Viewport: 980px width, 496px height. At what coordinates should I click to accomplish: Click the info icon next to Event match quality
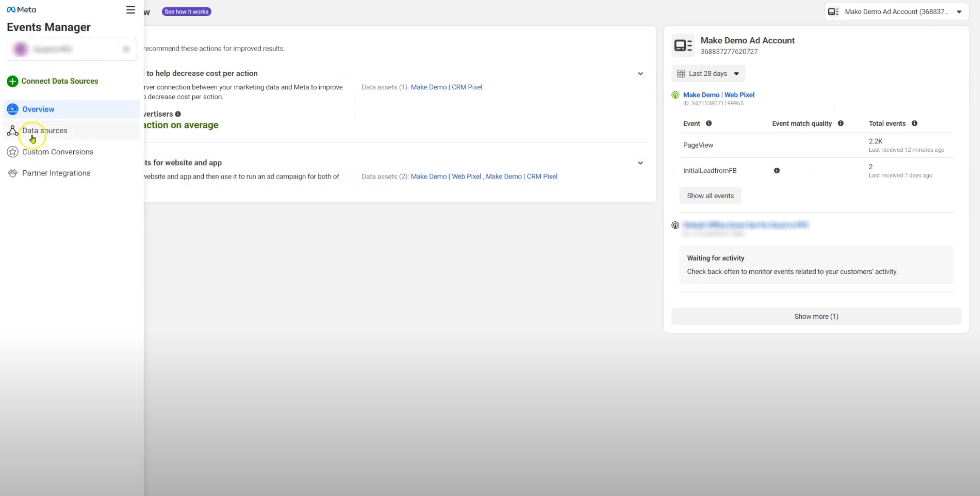coord(841,124)
